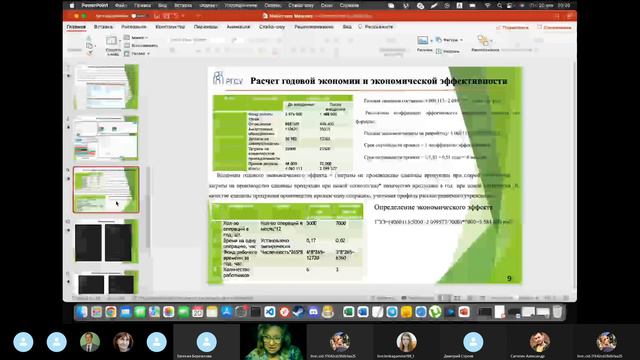Open Calendar from the Dock
The width and height of the screenshot is (640, 360).
(x=198, y=312)
